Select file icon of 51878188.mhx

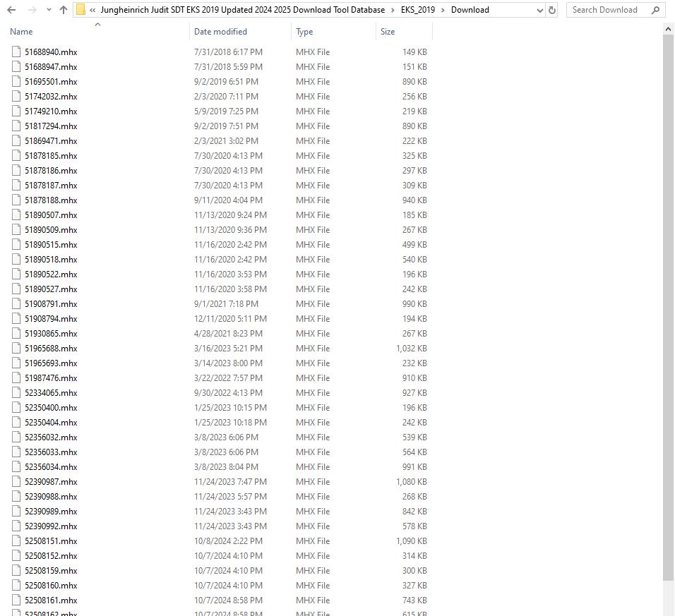tap(16, 200)
